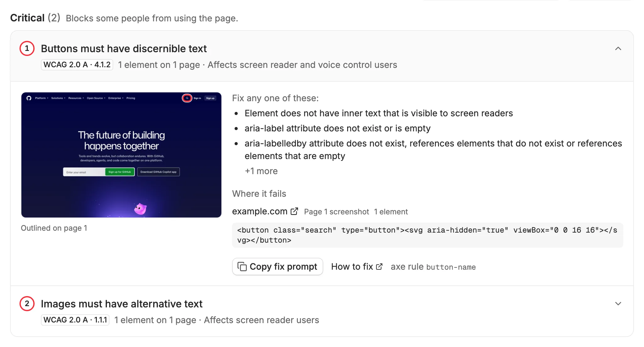Click the copy icon in Copy fix prompt
The width and height of the screenshot is (644, 347).
click(x=242, y=267)
